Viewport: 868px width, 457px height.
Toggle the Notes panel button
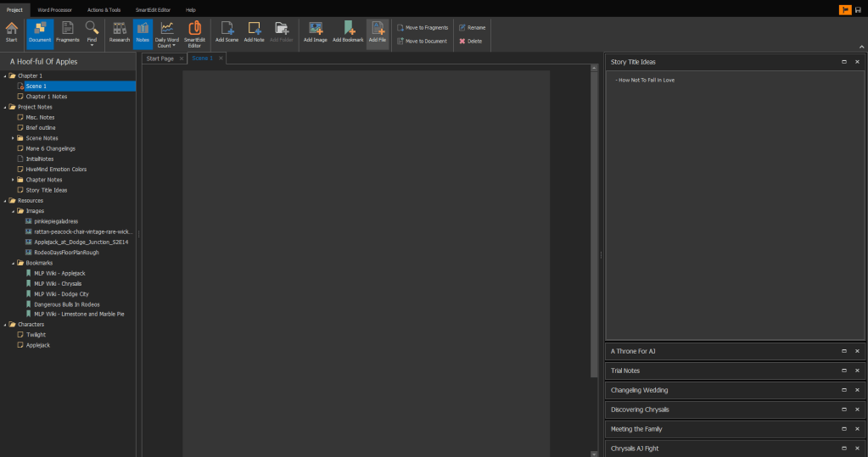tap(143, 32)
